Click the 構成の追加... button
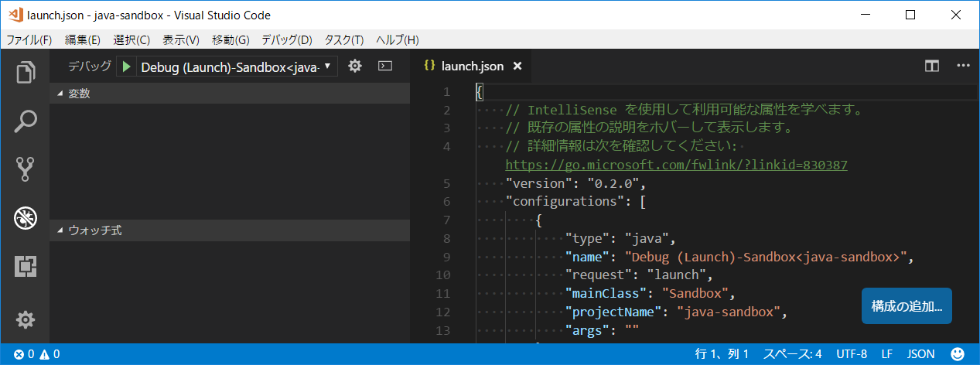This screenshot has width=980, height=365. pyautogui.click(x=907, y=306)
